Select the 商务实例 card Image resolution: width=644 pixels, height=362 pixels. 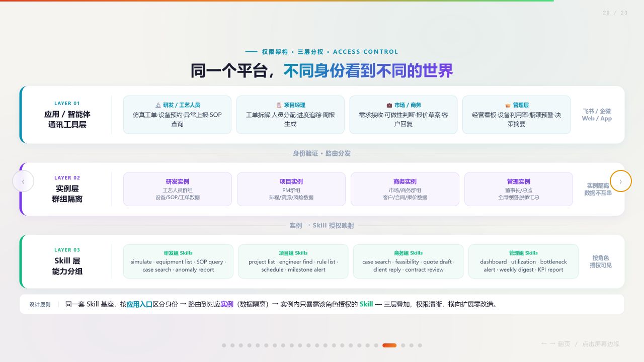point(405,189)
